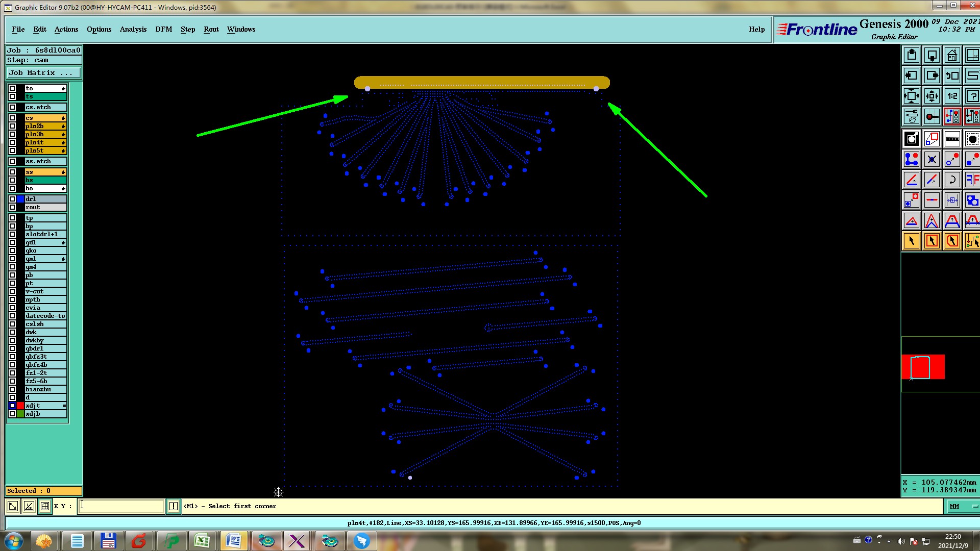Click the ruler measure tool icon
The image size is (980, 551).
pyautogui.click(x=952, y=139)
